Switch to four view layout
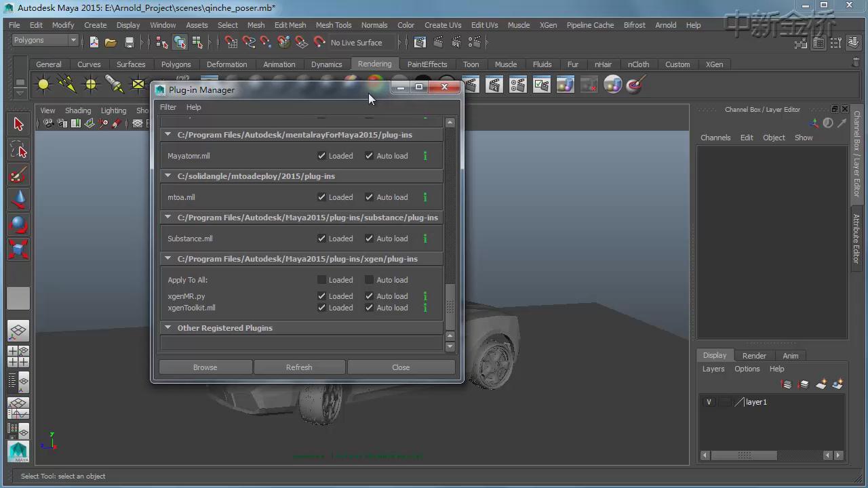 (18, 357)
